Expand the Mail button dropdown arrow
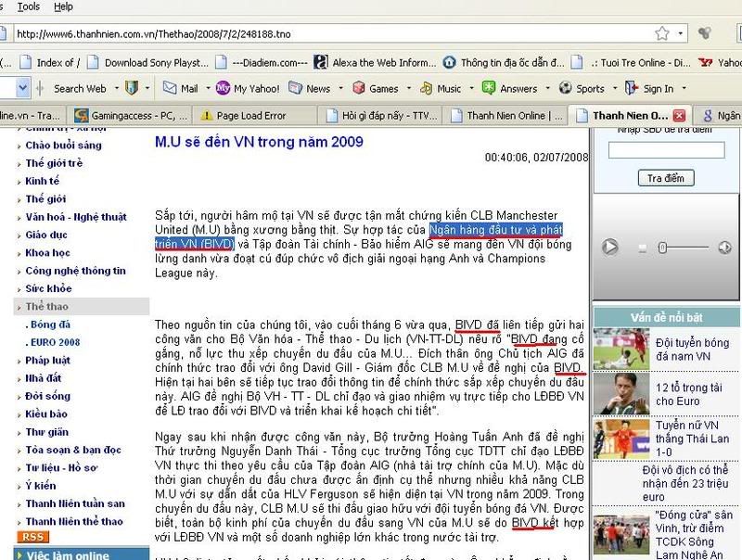 click(x=208, y=88)
